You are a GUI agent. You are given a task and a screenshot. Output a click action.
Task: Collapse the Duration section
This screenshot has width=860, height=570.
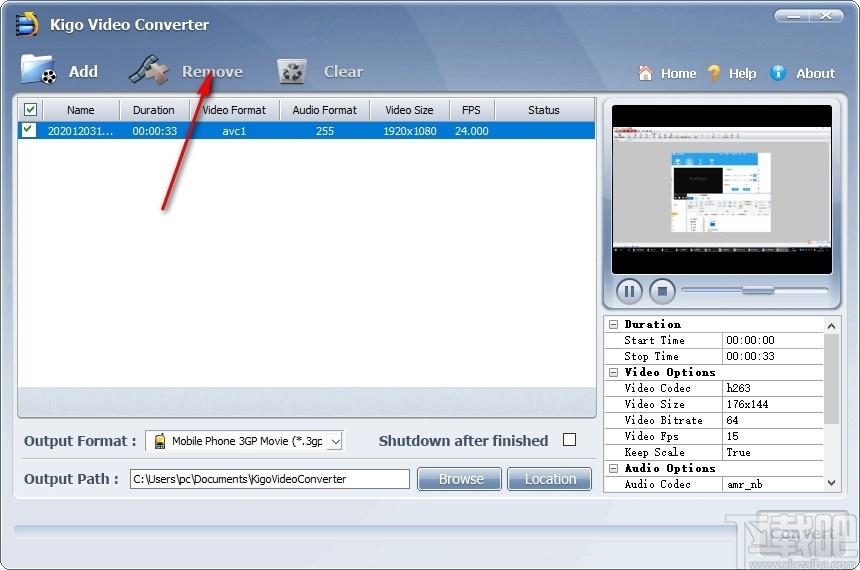click(x=613, y=324)
